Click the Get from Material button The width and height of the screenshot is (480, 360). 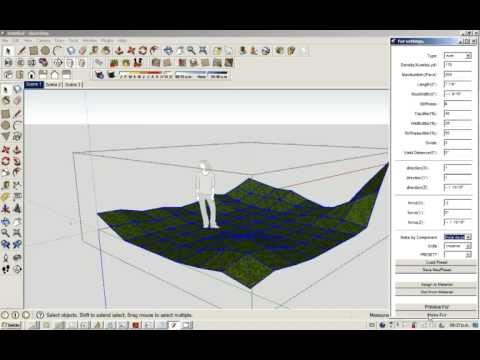point(436,292)
